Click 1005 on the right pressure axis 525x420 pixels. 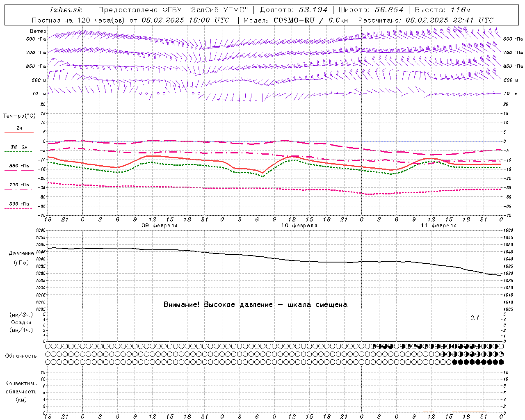[508, 309]
